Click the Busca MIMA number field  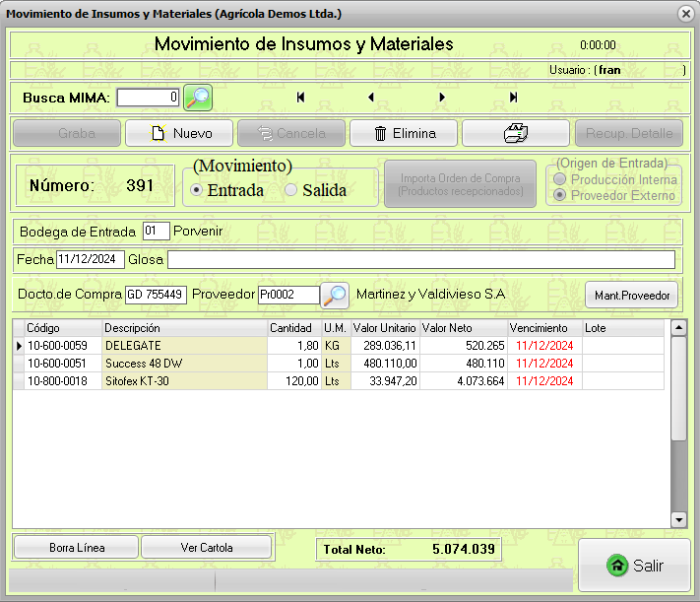pyautogui.click(x=149, y=98)
